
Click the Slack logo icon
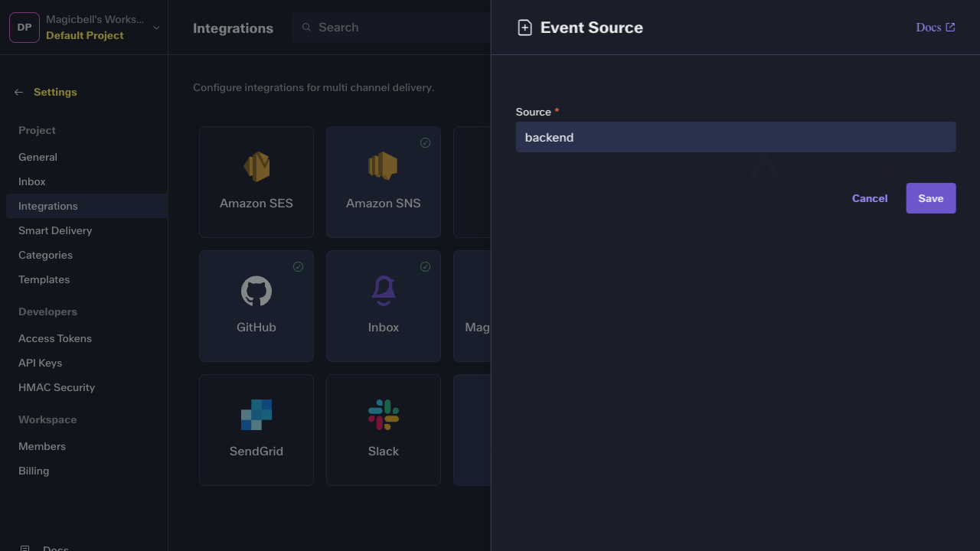click(x=384, y=415)
